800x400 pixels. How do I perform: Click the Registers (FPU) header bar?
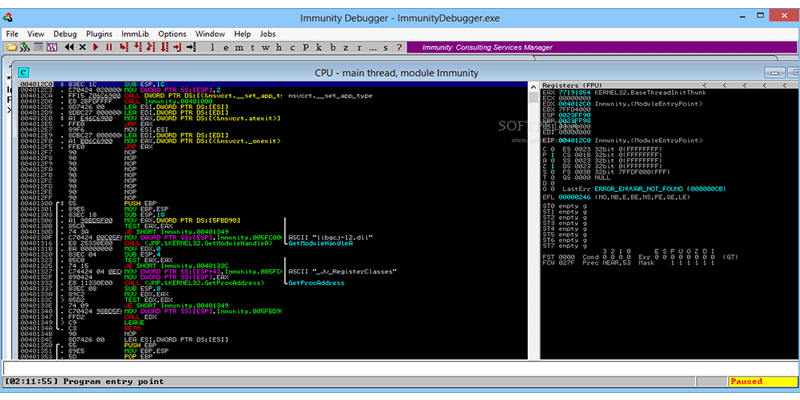coord(668,85)
